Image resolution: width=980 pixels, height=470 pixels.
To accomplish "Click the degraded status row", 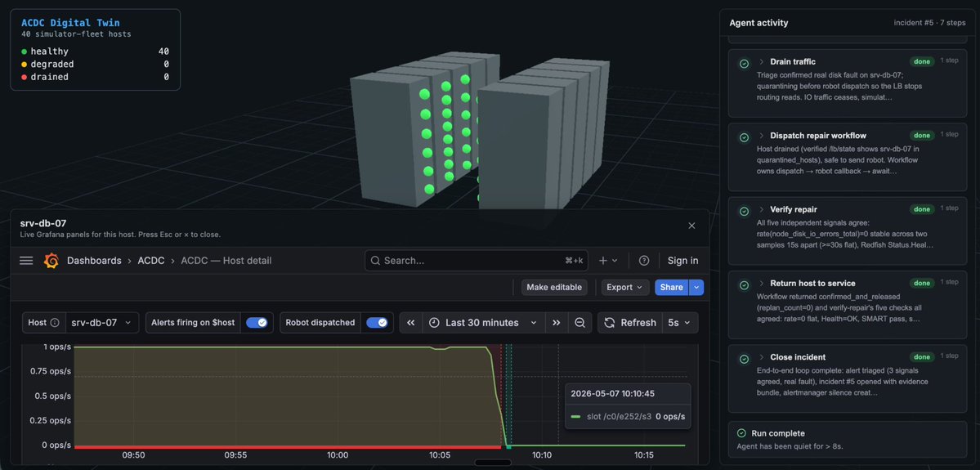I will [95, 65].
